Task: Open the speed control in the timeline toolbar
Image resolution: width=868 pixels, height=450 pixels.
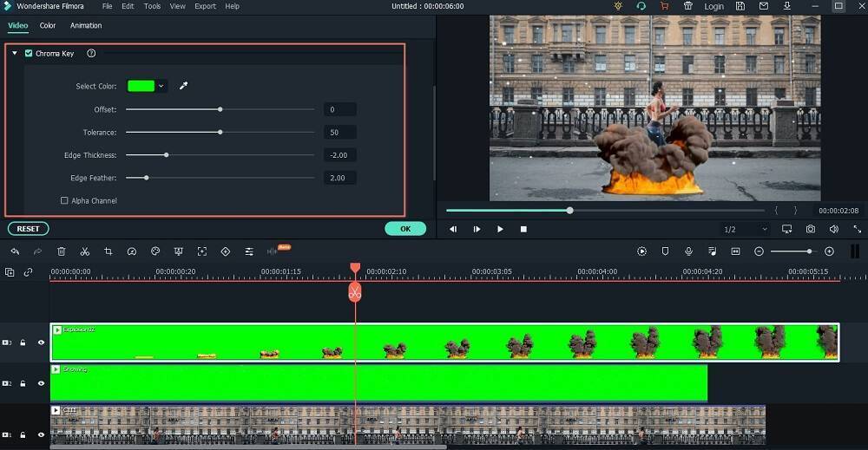Action: [132, 251]
